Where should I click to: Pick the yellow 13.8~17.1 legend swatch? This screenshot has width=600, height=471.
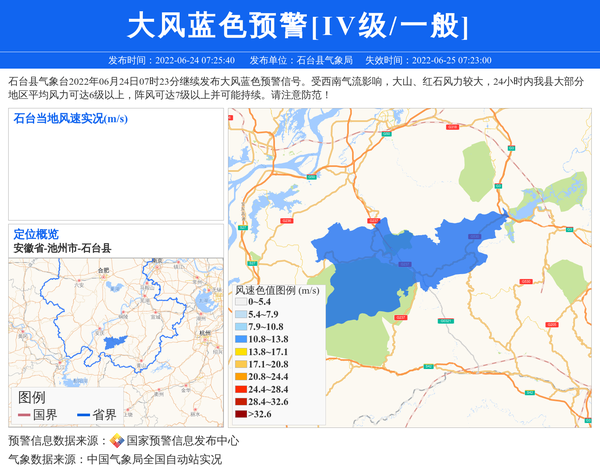[240, 352]
